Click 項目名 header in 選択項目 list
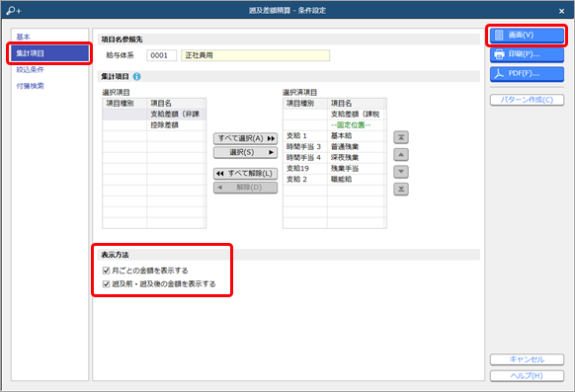Viewport: 575px width, 392px height. [x=176, y=104]
